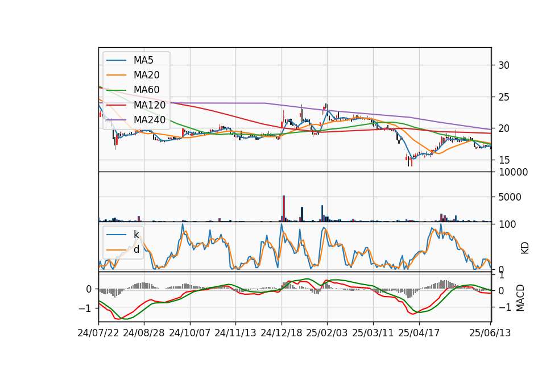This screenshot has height=392, width=546.
Task: Click the MACD axis title
Action: [520, 298]
